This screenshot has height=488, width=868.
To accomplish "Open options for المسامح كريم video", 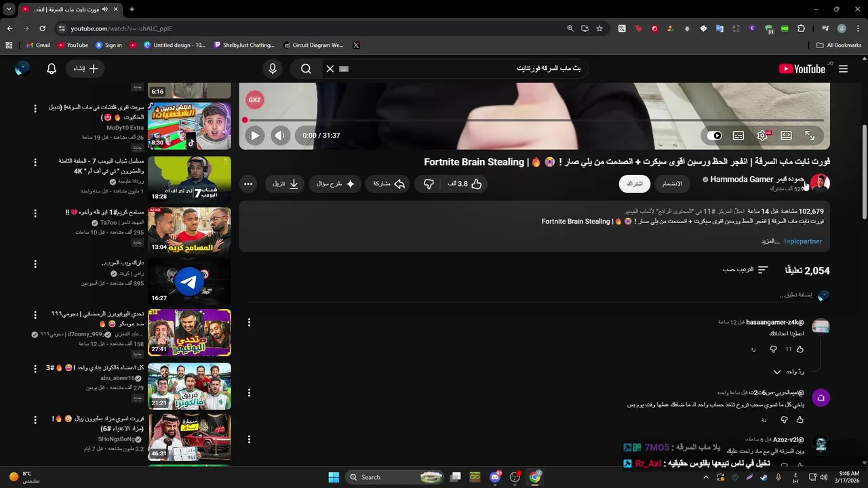I will point(35,213).
